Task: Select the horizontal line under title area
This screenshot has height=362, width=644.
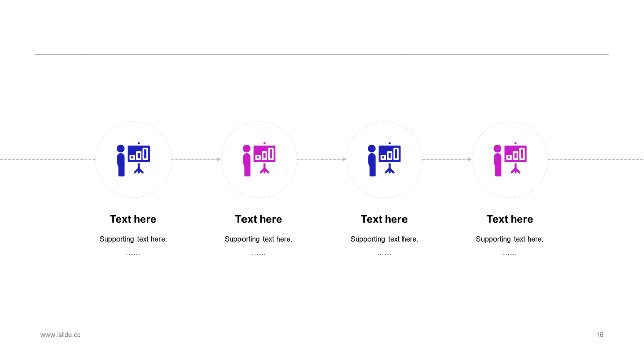Action: tap(322, 54)
